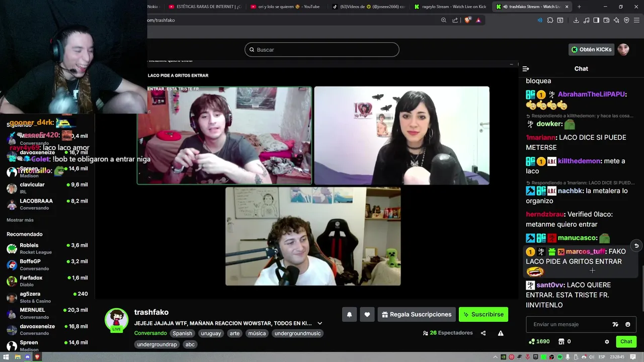Open Discord from the taskbar
Viewport: 644px width, 362px height.
[28, 357]
